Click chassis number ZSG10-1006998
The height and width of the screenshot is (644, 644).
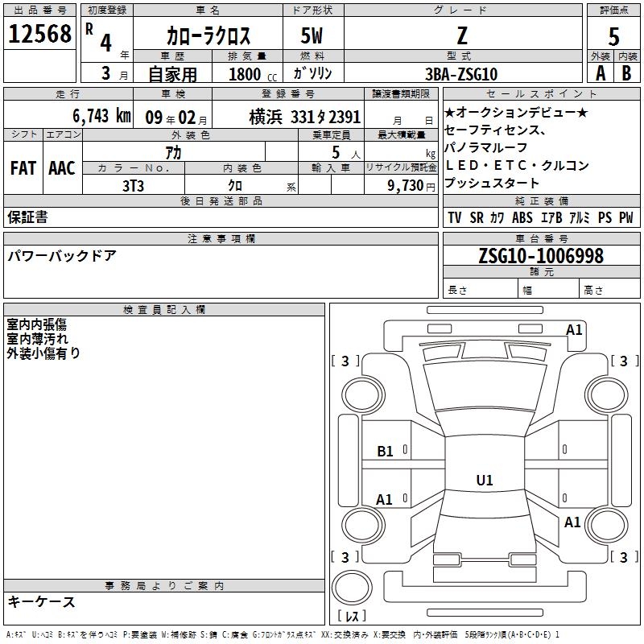(541, 256)
